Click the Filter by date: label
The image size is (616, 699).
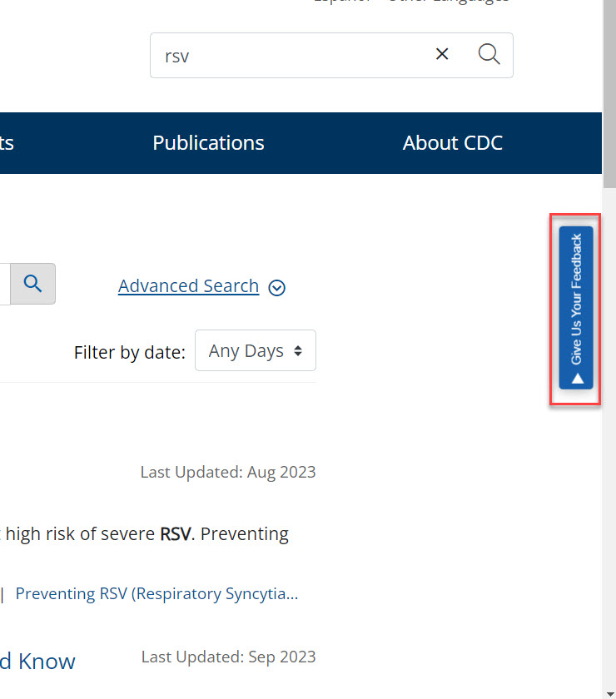click(x=129, y=353)
